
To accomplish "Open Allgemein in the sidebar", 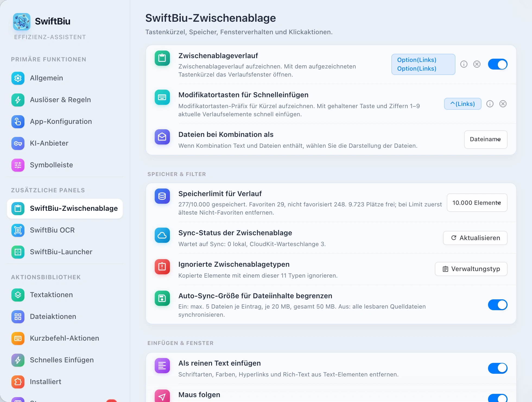I will 65,78.
